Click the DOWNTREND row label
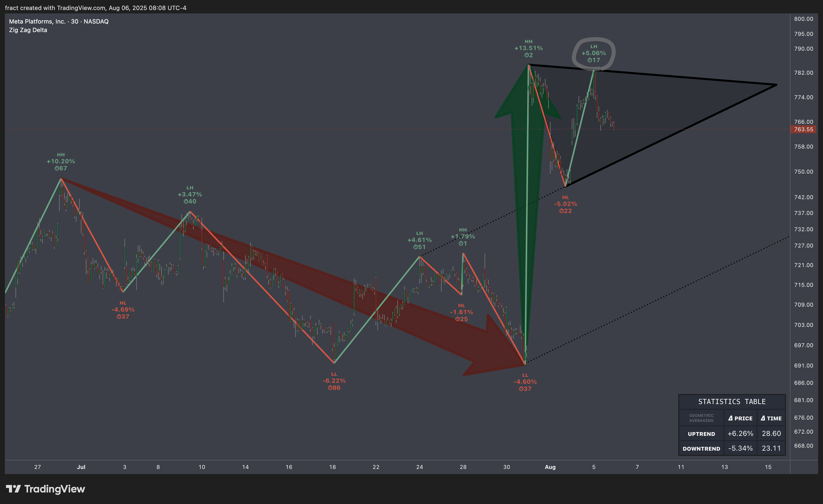 point(702,449)
